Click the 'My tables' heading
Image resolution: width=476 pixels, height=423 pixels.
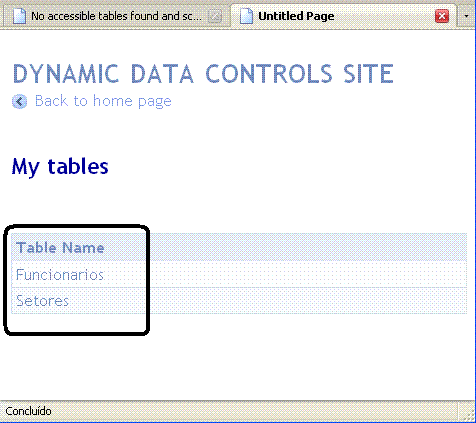tap(60, 166)
